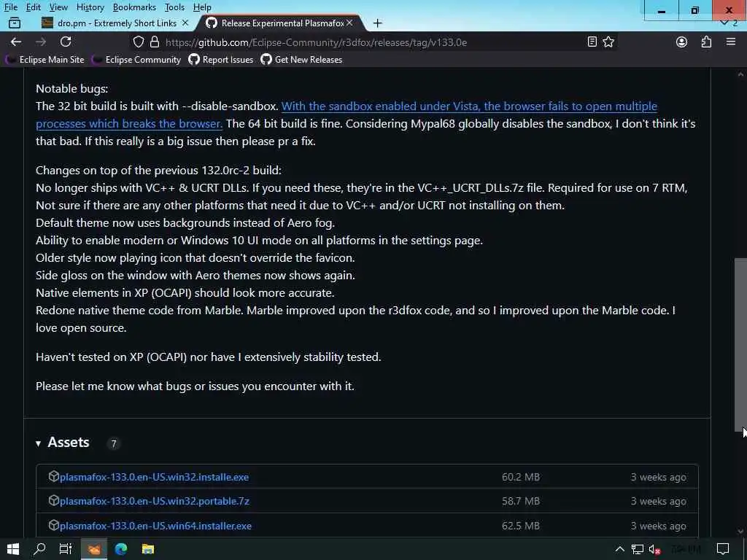Screen dimensions: 747x560
Task: Open the File menu
Action: [10, 7]
